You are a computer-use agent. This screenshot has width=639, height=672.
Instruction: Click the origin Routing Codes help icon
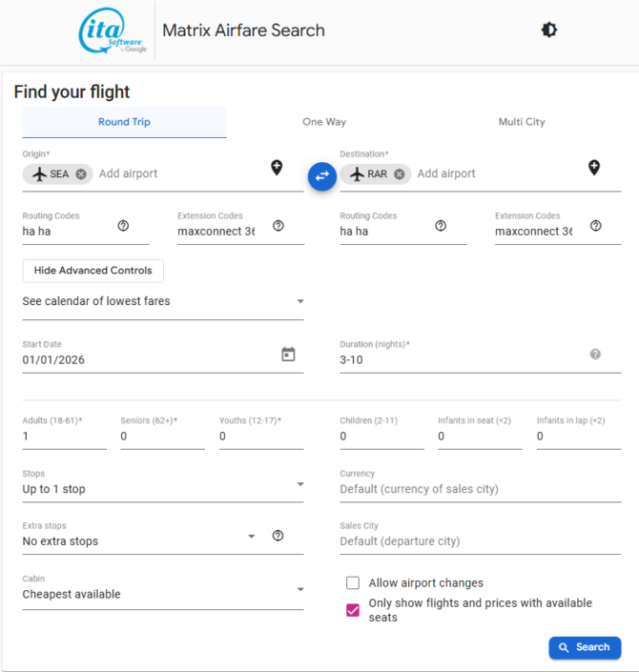(123, 226)
